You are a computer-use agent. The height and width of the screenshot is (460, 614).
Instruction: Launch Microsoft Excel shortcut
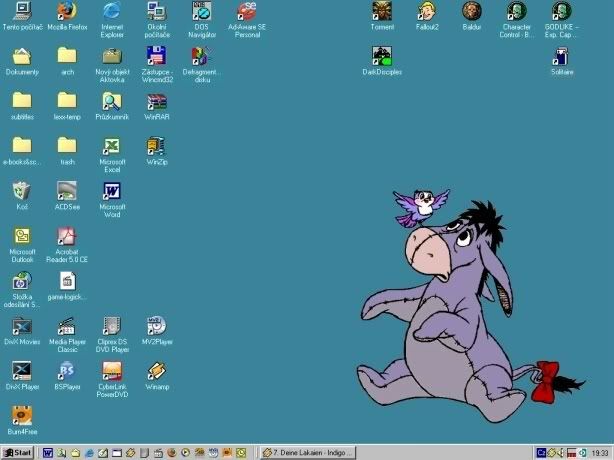pyautogui.click(x=112, y=155)
